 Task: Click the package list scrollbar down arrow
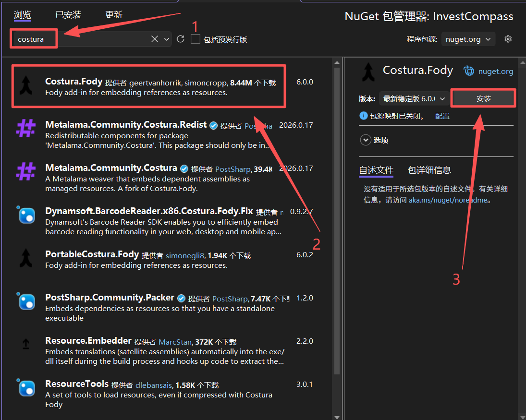pyautogui.click(x=337, y=417)
